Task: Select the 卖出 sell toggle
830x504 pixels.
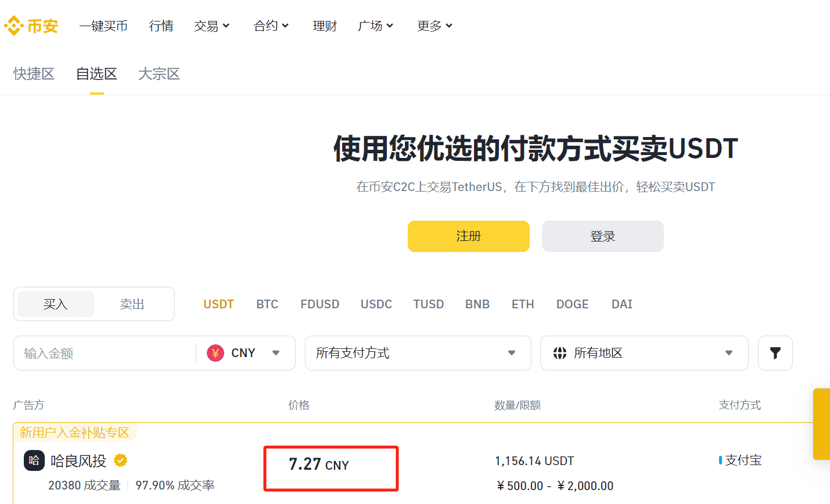Action: coord(132,304)
